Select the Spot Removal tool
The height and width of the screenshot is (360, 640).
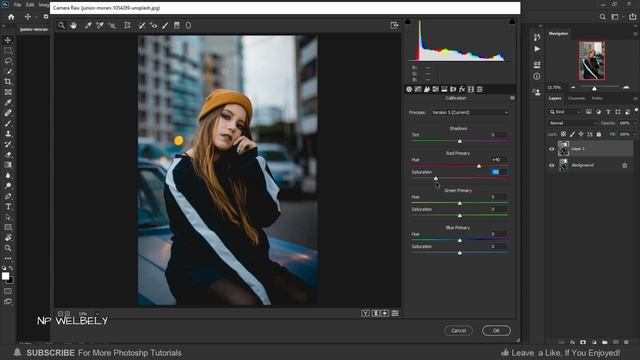click(142, 25)
